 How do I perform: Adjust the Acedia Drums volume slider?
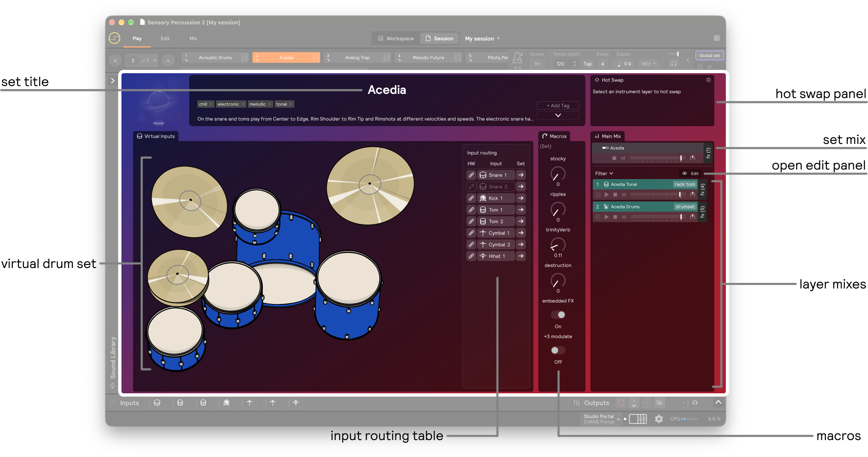tap(658, 217)
